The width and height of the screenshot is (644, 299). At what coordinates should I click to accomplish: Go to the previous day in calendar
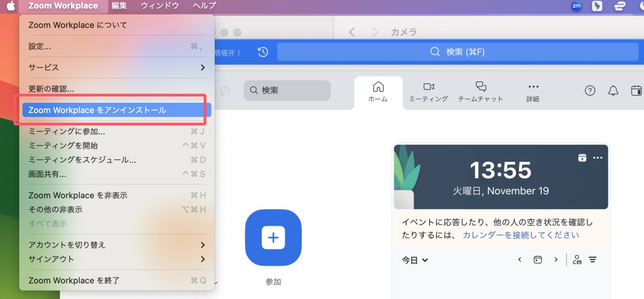pyautogui.click(x=519, y=260)
